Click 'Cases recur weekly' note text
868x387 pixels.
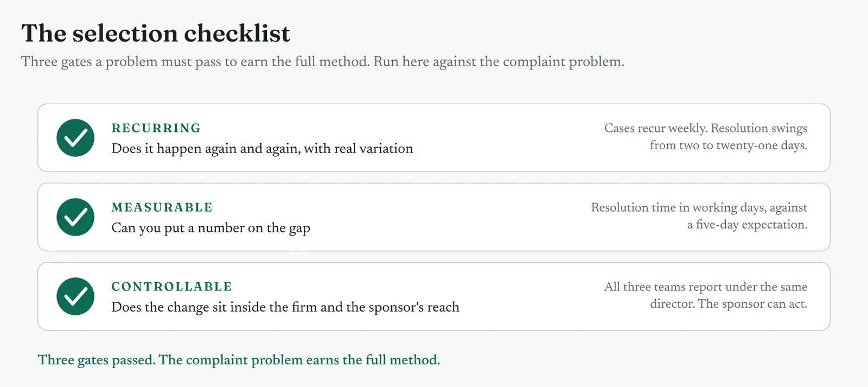coord(656,128)
